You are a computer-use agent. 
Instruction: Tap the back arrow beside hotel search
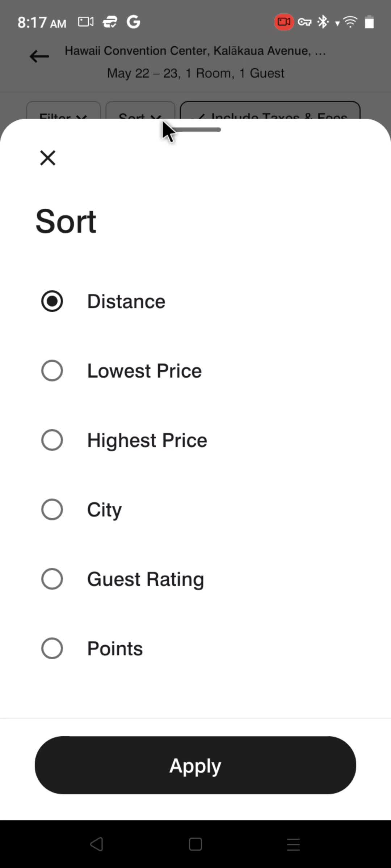[x=39, y=56]
